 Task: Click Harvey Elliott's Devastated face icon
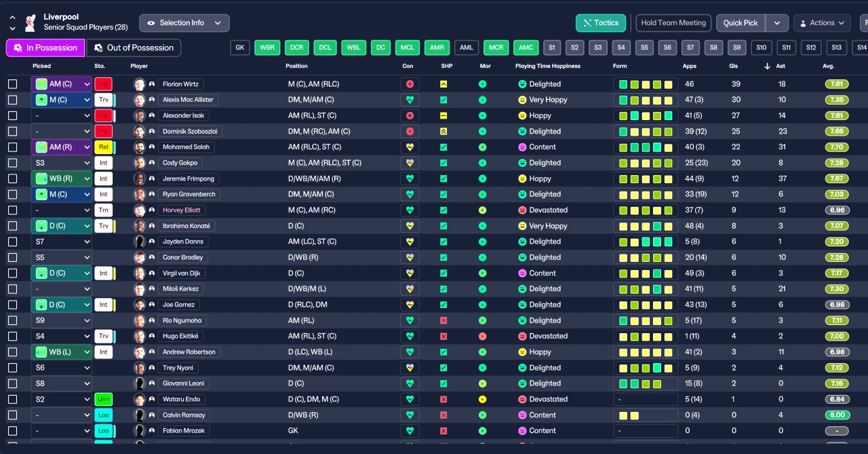tap(522, 210)
